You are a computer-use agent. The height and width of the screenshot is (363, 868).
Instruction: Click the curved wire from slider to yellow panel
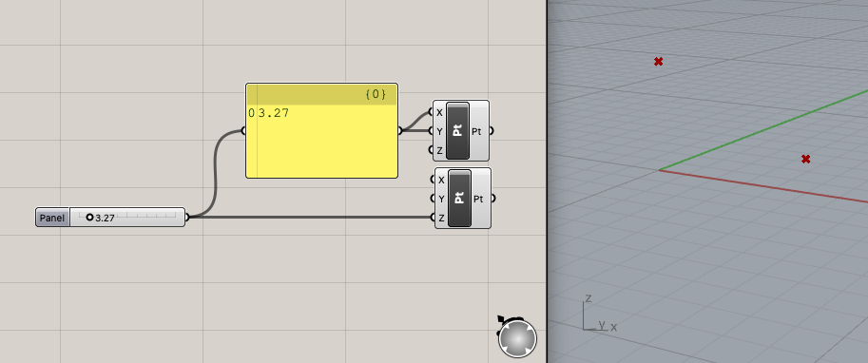click(215, 174)
